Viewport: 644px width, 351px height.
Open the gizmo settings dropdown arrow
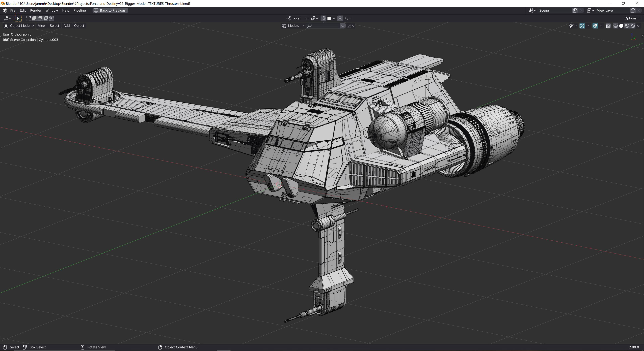click(588, 26)
